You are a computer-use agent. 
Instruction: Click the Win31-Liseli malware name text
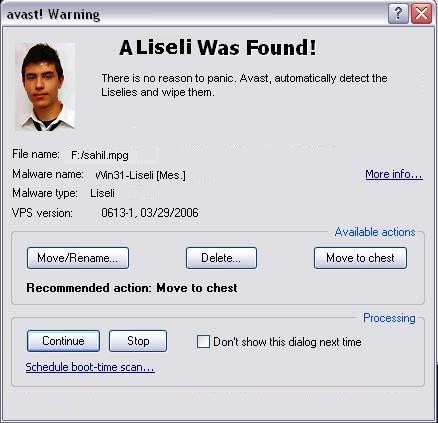pyautogui.click(x=140, y=175)
